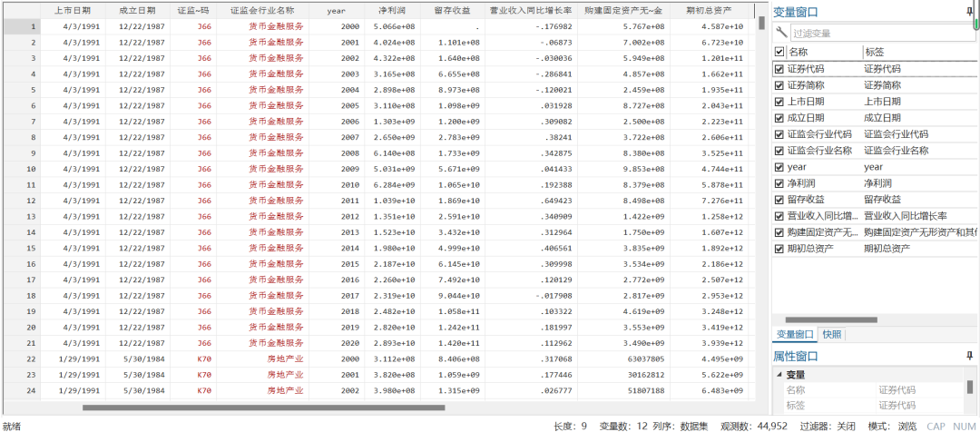Viewport: 980px width, 432px height.
Task: Click the 模式: 浏览 status entry
Action: [x=893, y=427]
